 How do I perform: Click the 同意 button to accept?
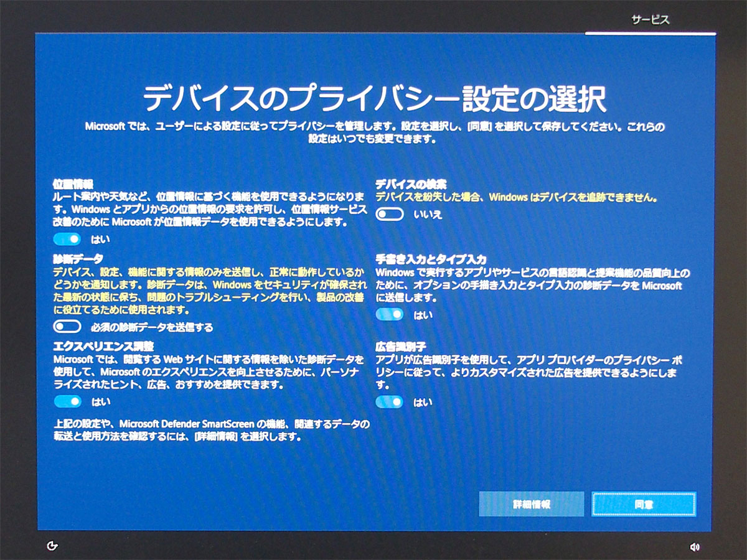click(x=644, y=504)
